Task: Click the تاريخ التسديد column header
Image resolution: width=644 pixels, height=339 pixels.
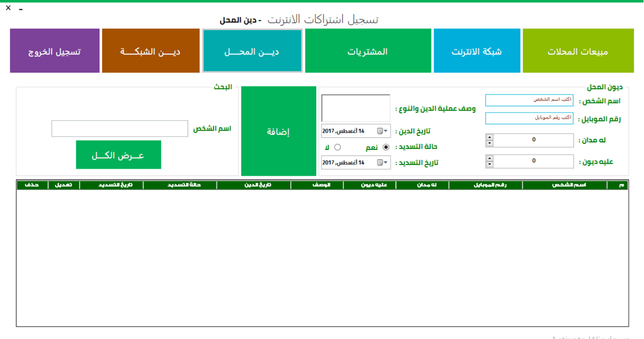Action: pyautogui.click(x=112, y=185)
